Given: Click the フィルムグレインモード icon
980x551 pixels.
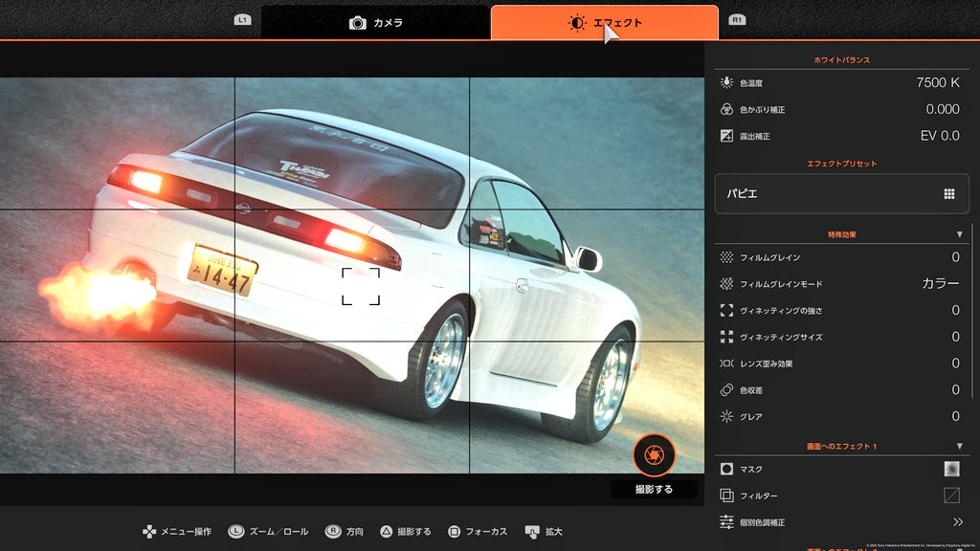Looking at the screenshot, I should point(726,283).
